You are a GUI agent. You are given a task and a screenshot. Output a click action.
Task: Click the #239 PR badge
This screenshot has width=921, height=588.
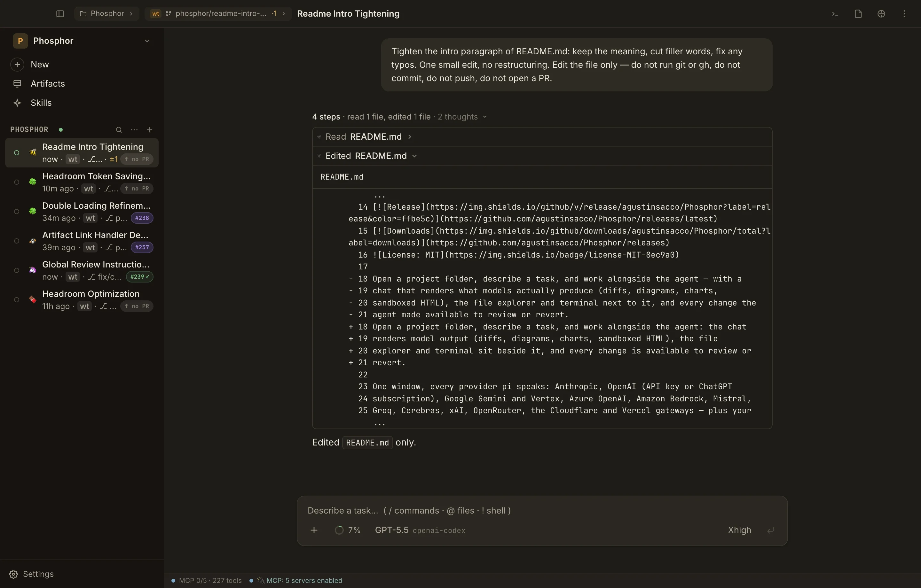tap(140, 276)
